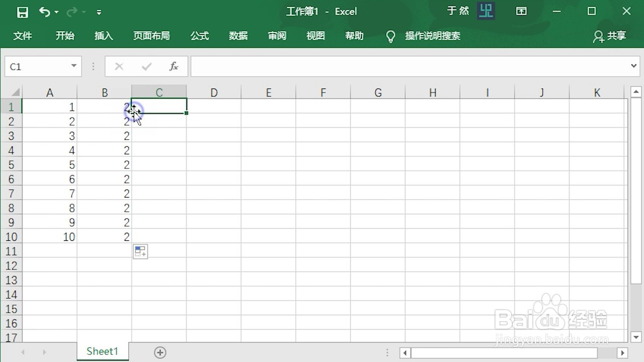Click the Save icon on Quick Access Toolbar
Image resolution: width=644 pixels, height=362 pixels.
pos(22,11)
